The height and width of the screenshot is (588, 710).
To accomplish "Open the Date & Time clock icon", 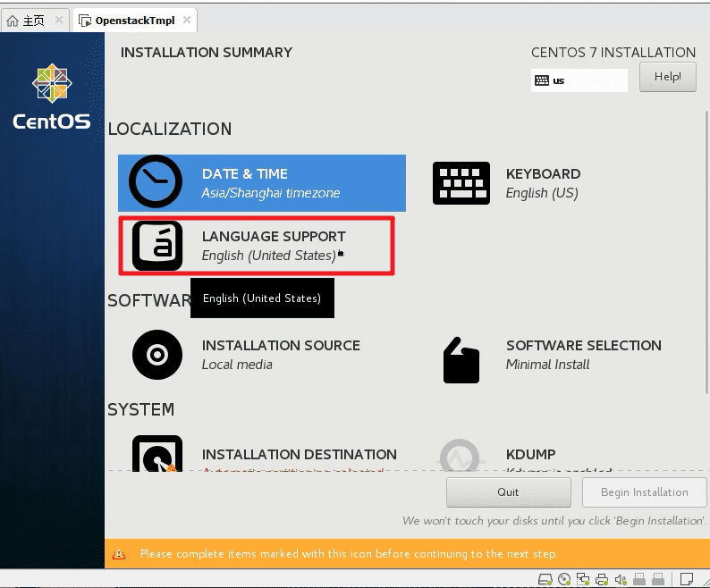I will tap(156, 181).
